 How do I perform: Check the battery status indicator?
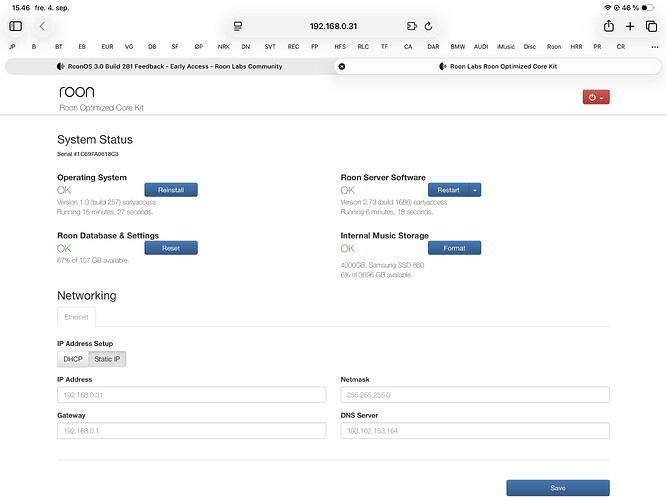648,8
